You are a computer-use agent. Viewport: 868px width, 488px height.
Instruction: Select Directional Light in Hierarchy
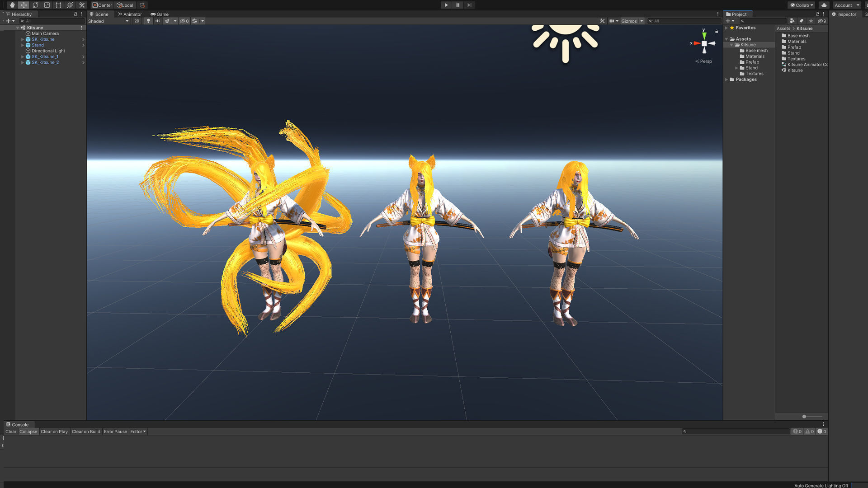point(48,51)
